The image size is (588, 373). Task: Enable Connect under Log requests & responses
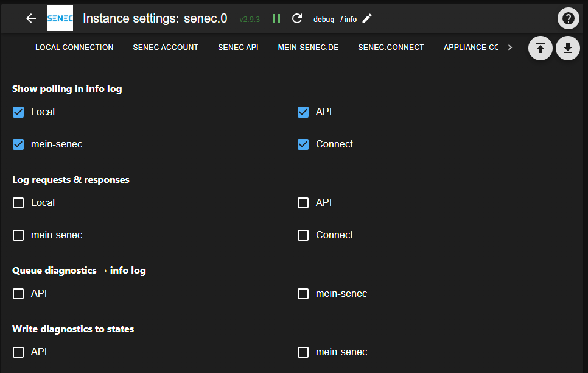pyautogui.click(x=303, y=235)
